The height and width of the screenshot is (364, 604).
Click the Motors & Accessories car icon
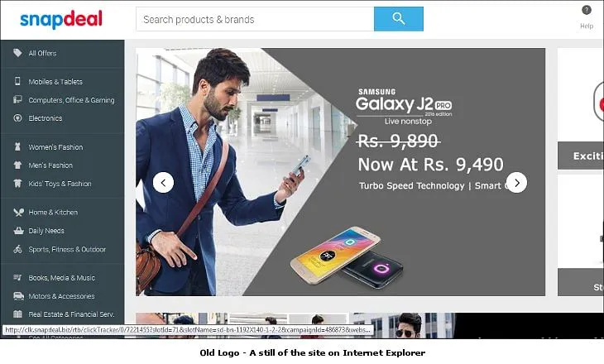[x=18, y=296]
